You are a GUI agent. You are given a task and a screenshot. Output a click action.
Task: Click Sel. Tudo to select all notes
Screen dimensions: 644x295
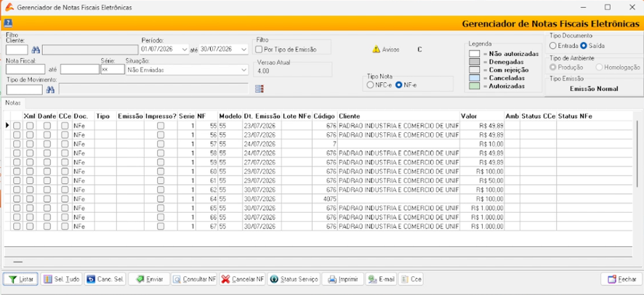(62, 280)
